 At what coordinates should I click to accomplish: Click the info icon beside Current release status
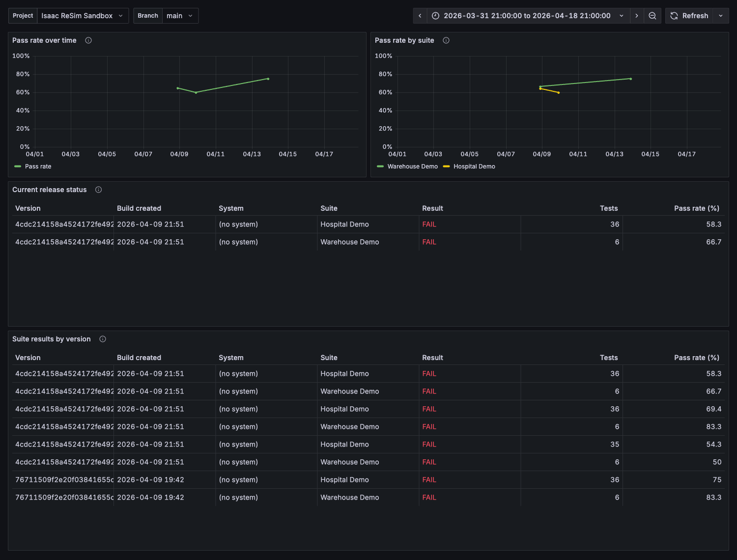98,190
